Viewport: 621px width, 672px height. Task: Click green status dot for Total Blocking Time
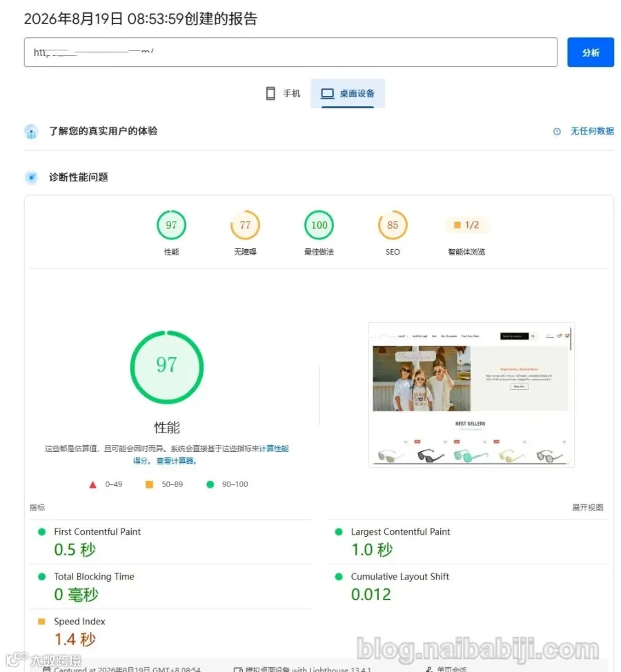[x=41, y=577]
